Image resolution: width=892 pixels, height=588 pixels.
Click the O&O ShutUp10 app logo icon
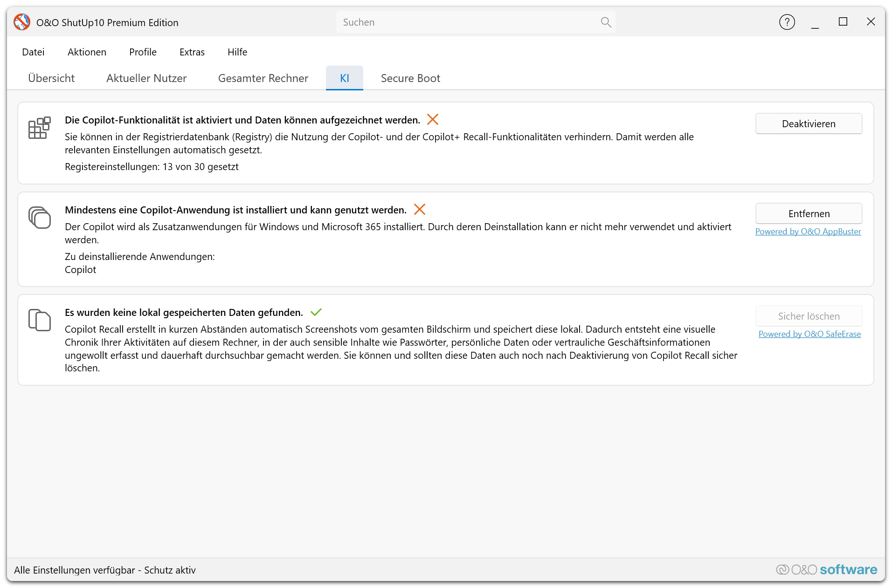point(22,22)
